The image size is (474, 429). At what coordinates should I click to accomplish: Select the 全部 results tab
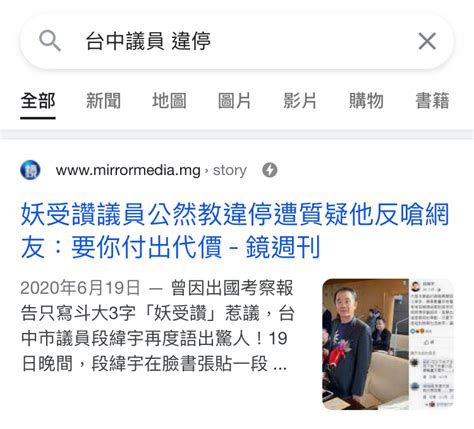click(x=38, y=101)
